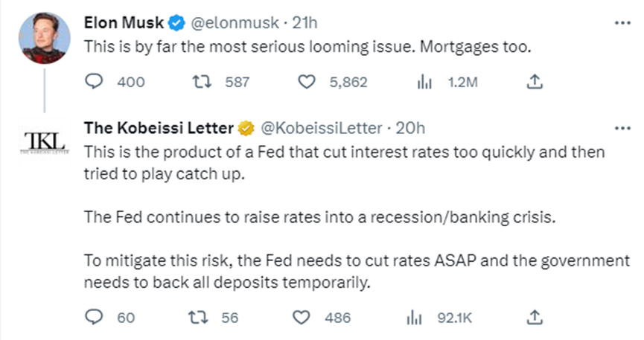The width and height of the screenshot is (644, 340).
Task: Open the 21h timestamp link
Action: pos(305,22)
